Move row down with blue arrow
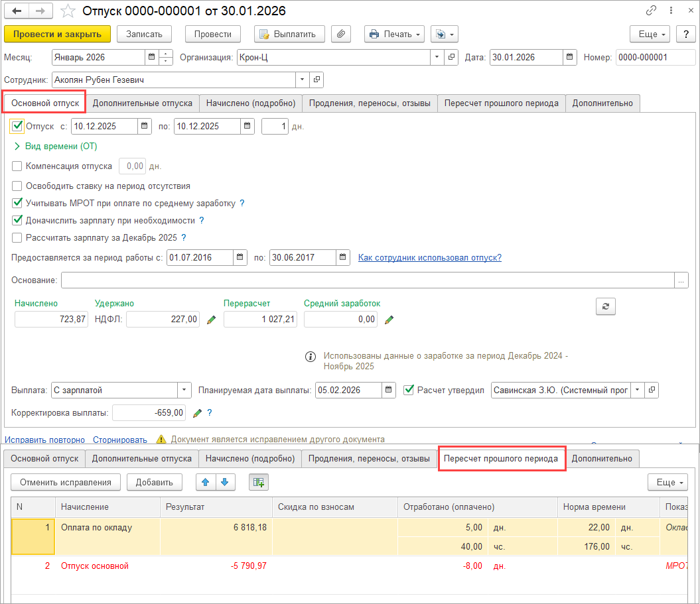This screenshot has width=700, height=604. tap(224, 482)
